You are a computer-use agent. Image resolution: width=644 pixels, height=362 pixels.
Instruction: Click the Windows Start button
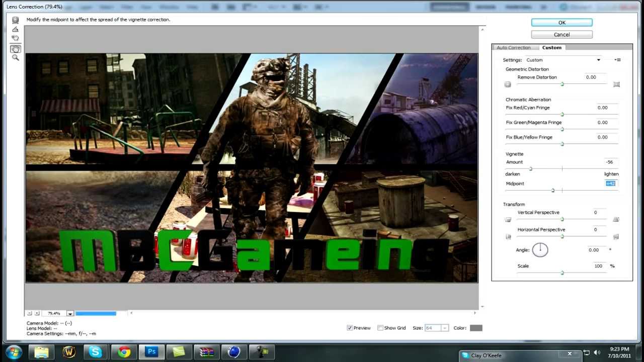coord(14,352)
